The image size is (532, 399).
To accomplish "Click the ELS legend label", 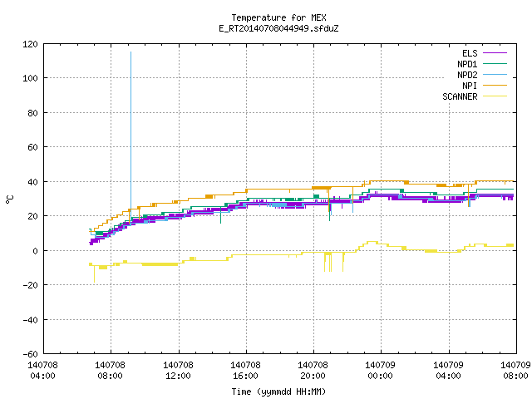I will tap(470, 53).
